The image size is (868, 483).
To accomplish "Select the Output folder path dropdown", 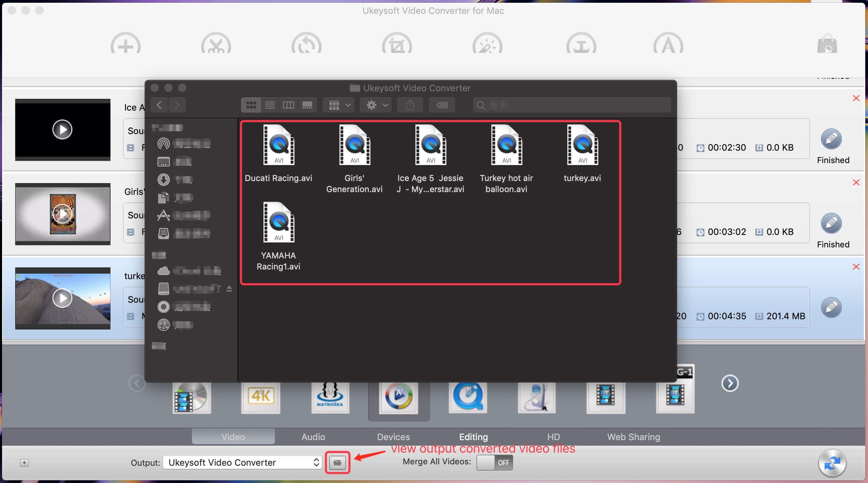I will click(241, 462).
